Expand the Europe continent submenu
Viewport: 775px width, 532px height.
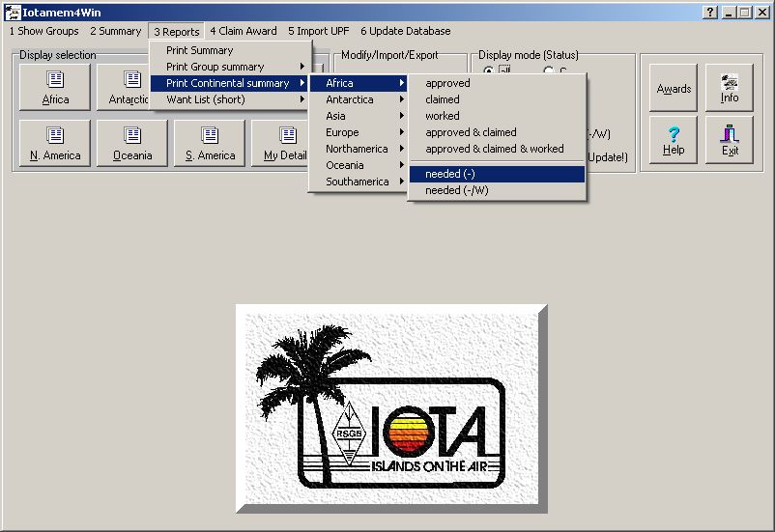(x=359, y=132)
